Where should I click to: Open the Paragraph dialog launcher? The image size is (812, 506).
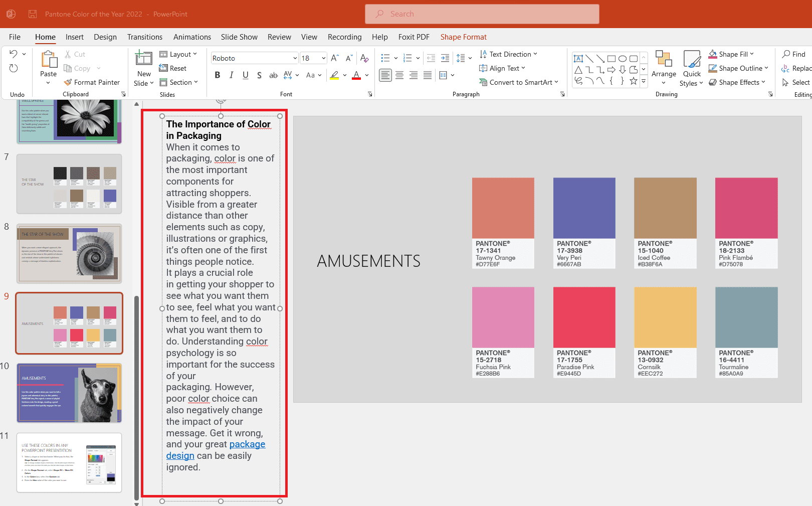click(562, 94)
